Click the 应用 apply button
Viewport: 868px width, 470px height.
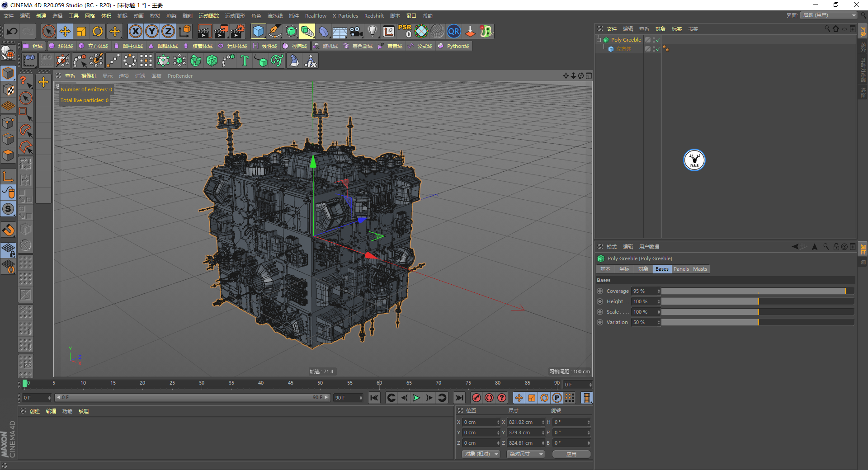pyautogui.click(x=571, y=454)
